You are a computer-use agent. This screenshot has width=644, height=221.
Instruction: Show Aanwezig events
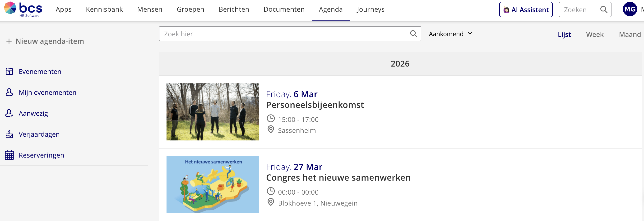click(x=33, y=113)
